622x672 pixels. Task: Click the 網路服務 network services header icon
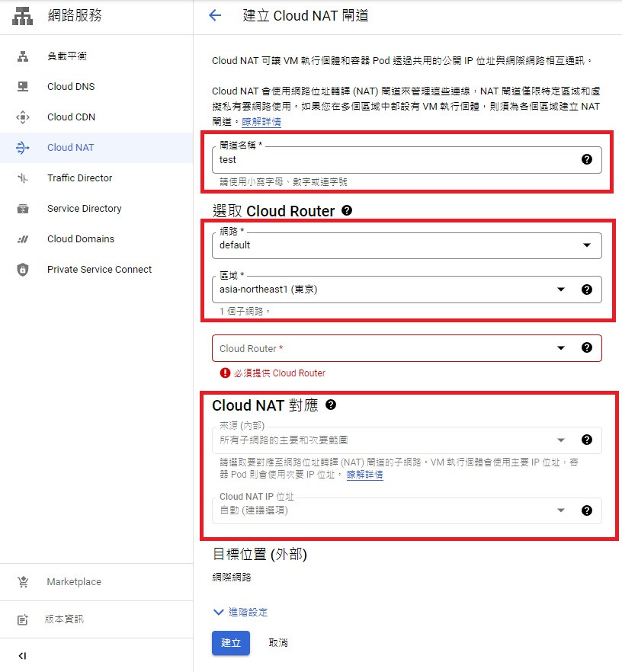[22, 16]
